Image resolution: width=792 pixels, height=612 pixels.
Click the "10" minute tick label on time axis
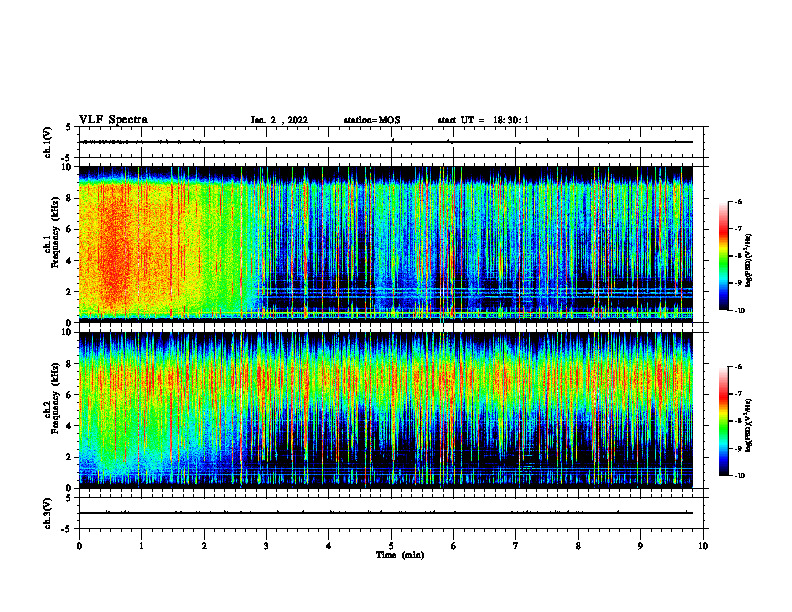703,546
